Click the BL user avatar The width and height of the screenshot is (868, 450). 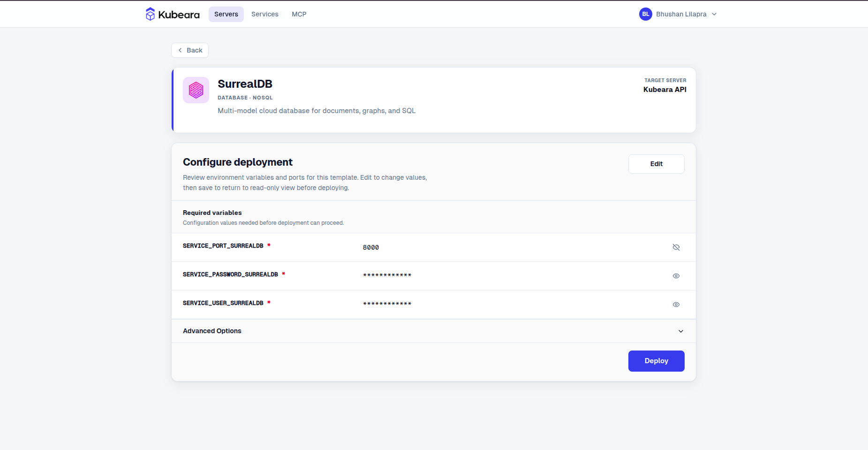(x=646, y=14)
